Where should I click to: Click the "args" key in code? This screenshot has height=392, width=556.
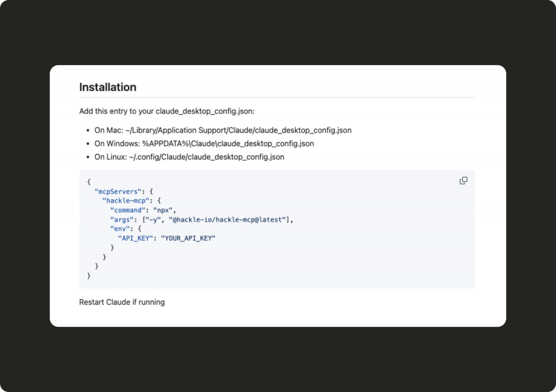point(122,219)
